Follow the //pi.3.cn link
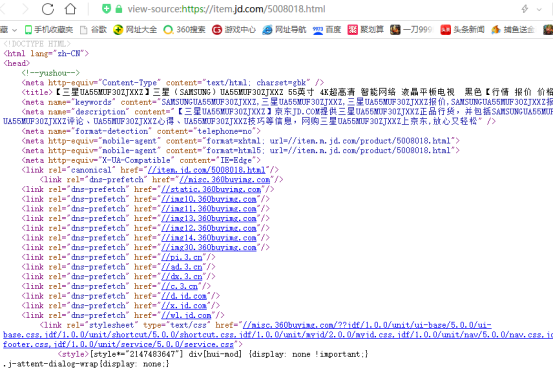This screenshot has width=553, height=369. point(182,257)
